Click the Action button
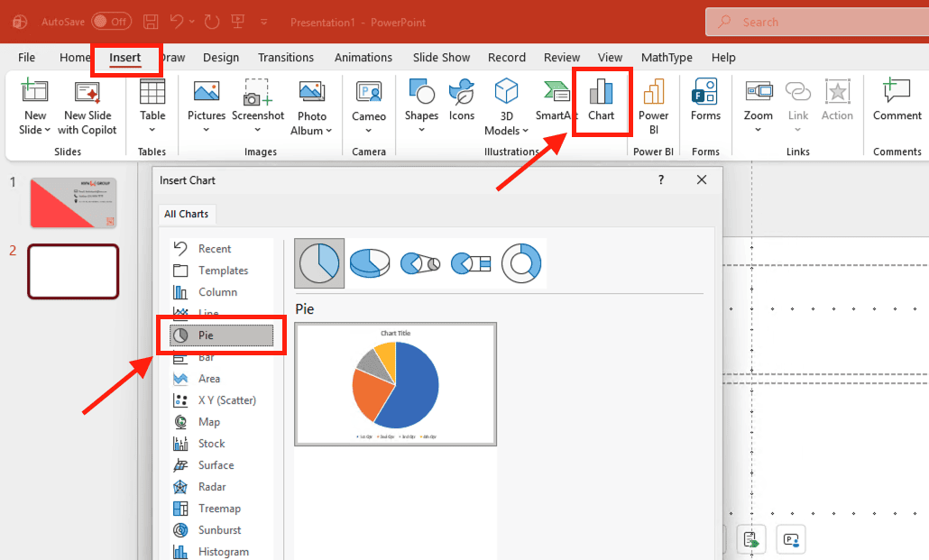929x560 pixels. [837, 101]
